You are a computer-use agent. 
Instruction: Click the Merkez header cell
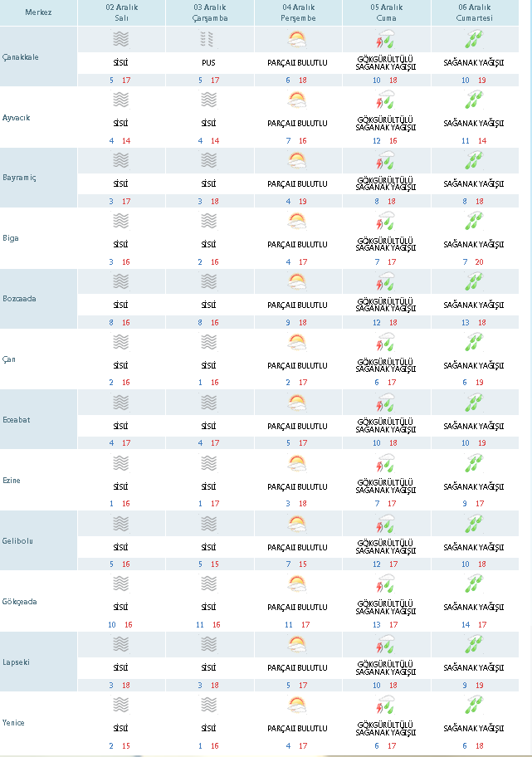(x=38, y=12)
